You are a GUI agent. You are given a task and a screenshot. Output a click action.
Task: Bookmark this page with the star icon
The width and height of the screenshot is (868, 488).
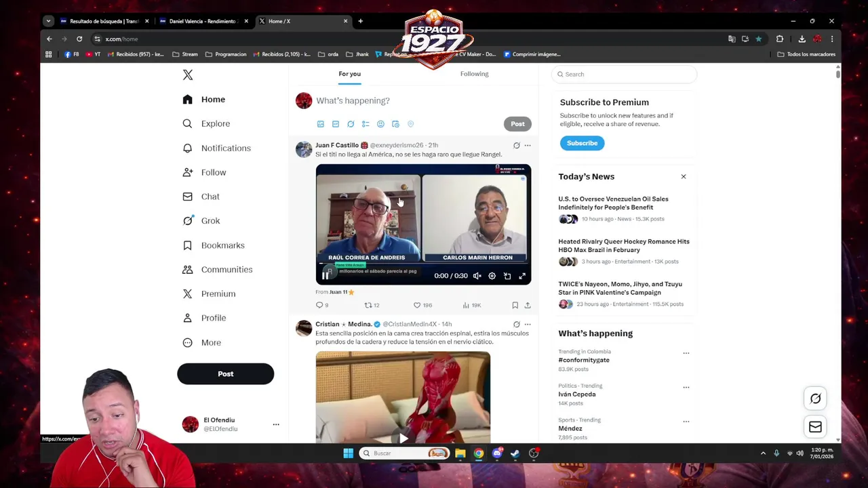(x=758, y=39)
